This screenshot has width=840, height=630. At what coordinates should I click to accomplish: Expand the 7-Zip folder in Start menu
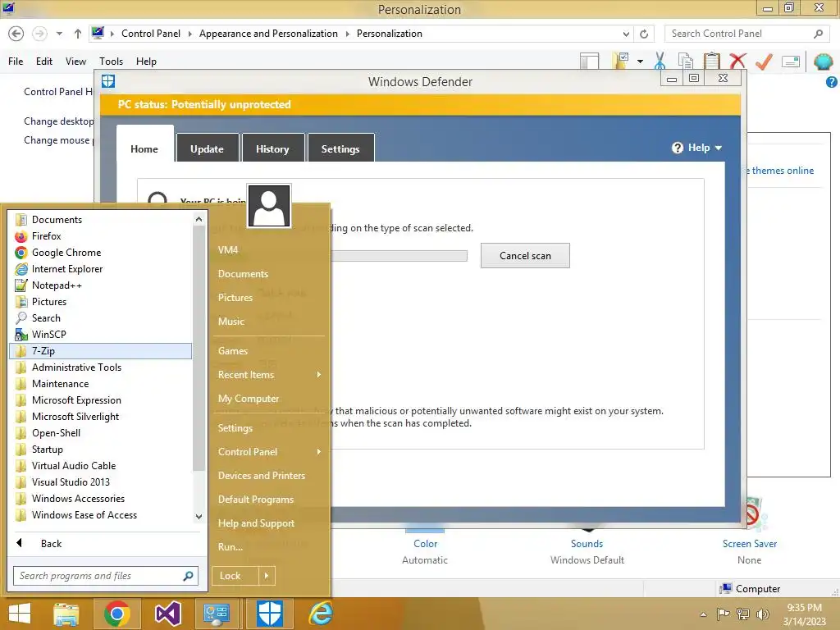click(x=101, y=351)
